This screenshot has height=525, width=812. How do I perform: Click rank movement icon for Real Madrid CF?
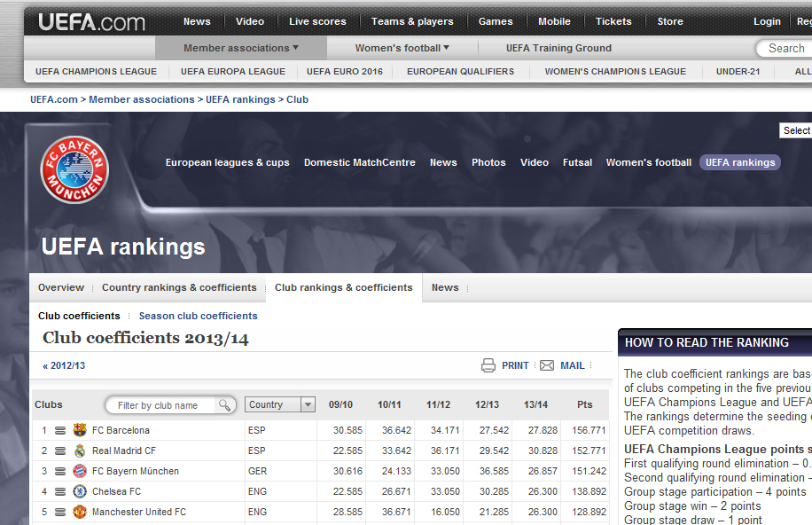pyautogui.click(x=60, y=451)
